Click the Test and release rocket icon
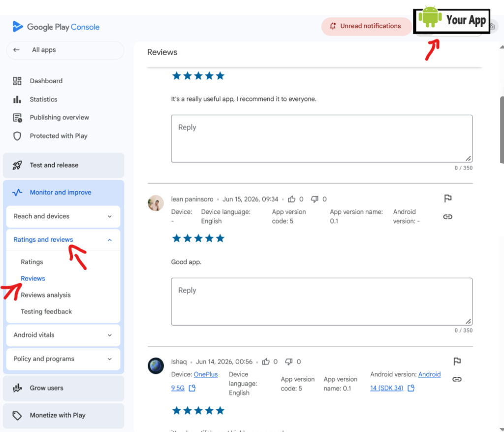504x432 pixels. pyautogui.click(x=17, y=165)
